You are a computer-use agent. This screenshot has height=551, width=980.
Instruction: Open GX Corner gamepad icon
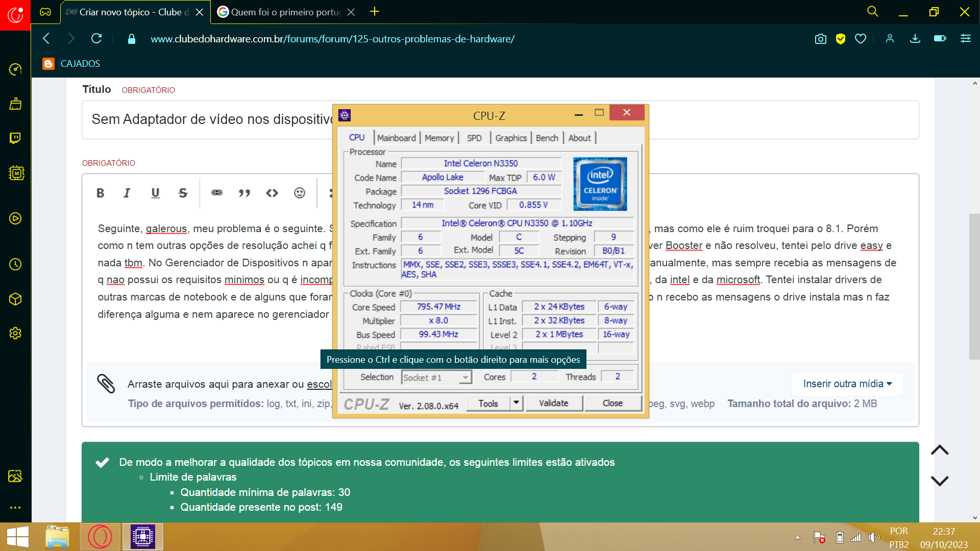(x=45, y=12)
